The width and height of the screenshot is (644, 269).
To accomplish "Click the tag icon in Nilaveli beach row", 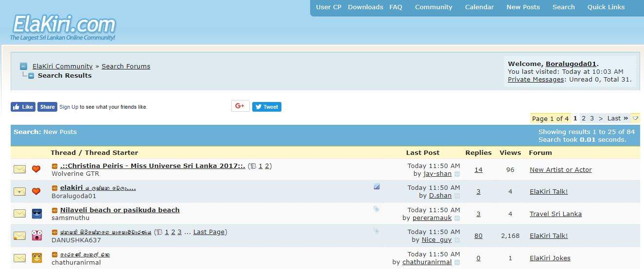I will (x=376, y=209).
